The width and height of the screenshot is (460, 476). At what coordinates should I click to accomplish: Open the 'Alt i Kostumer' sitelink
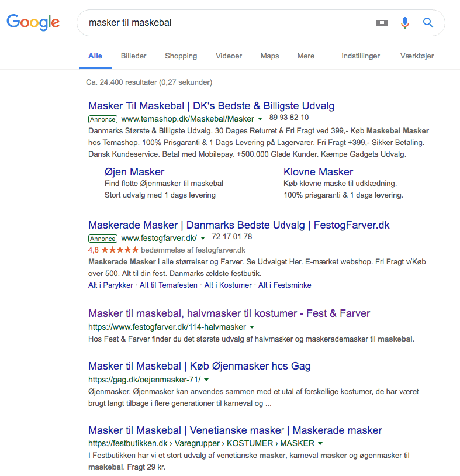point(228,285)
